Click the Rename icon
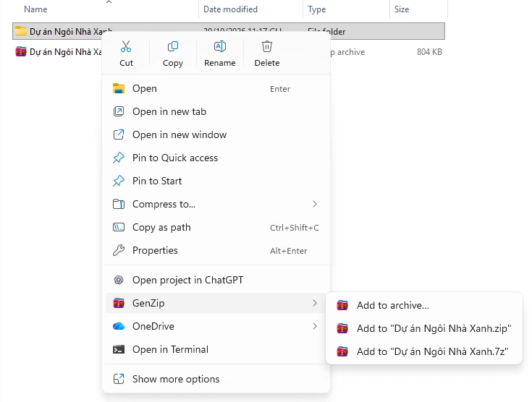 click(x=220, y=46)
